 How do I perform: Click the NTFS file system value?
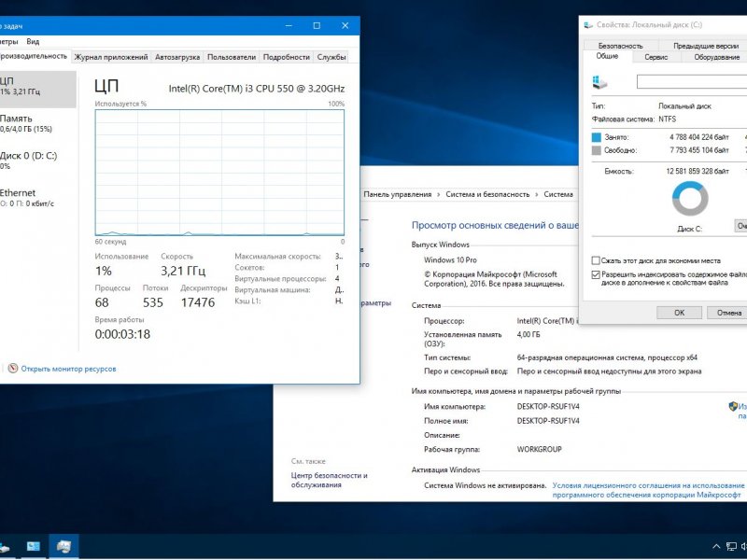[x=667, y=119]
